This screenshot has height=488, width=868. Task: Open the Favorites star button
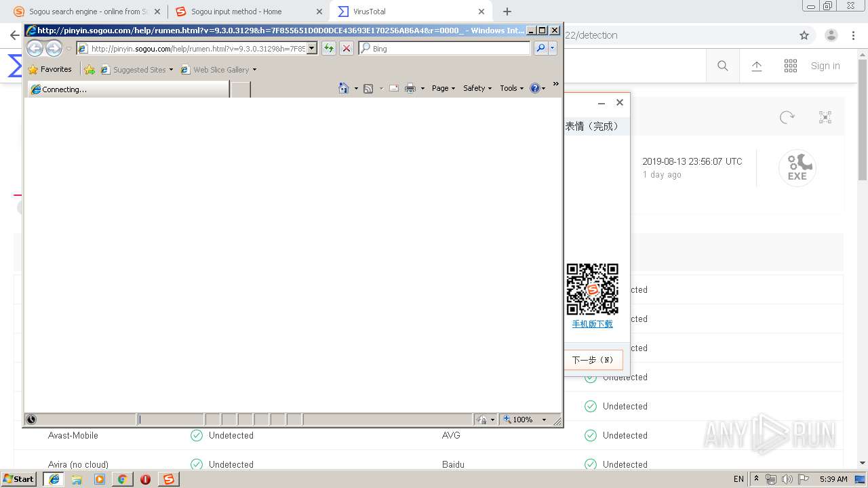click(50, 69)
